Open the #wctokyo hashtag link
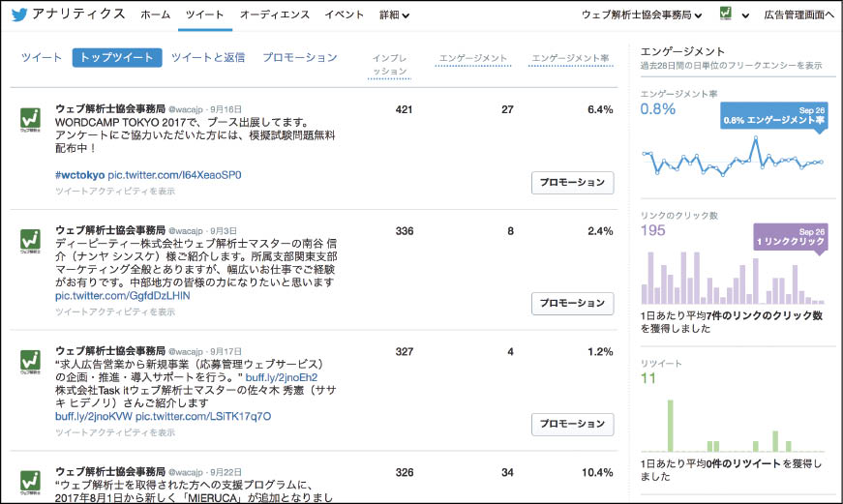The height and width of the screenshot is (504, 843). (x=80, y=175)
